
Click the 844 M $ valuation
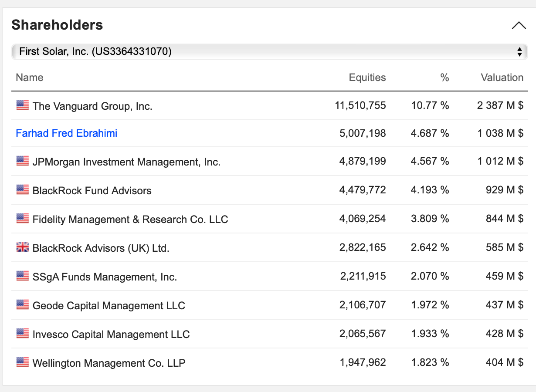click(x=505, y=219)
